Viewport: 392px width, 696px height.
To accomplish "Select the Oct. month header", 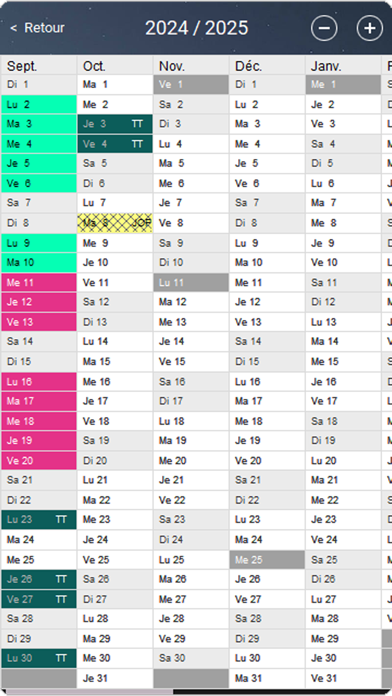I will (x=115, y=66).
